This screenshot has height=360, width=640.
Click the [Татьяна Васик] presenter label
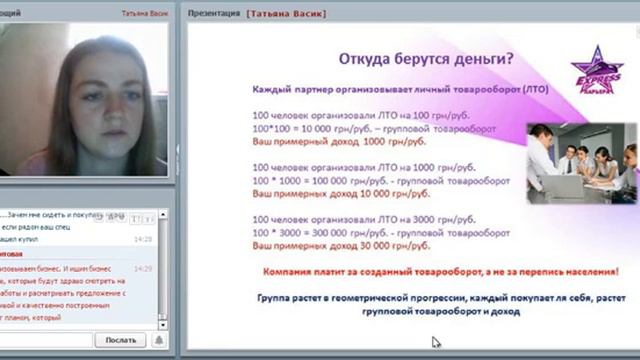286,13
